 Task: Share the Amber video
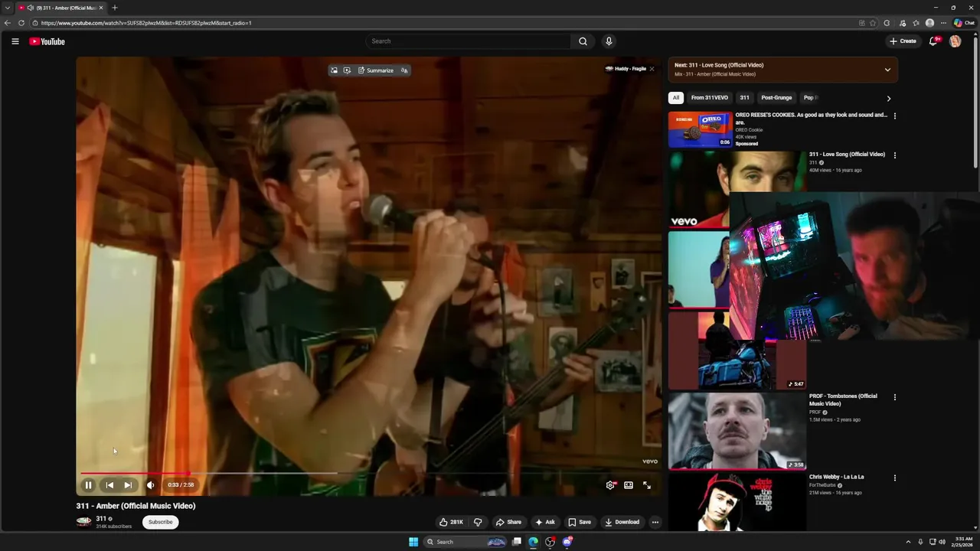508,522
